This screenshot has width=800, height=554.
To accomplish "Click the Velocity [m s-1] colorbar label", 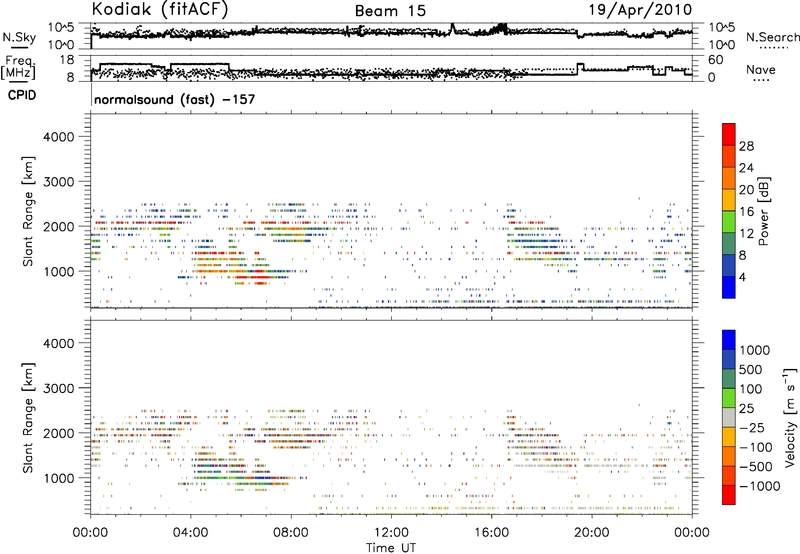I will tap(790, 417).
